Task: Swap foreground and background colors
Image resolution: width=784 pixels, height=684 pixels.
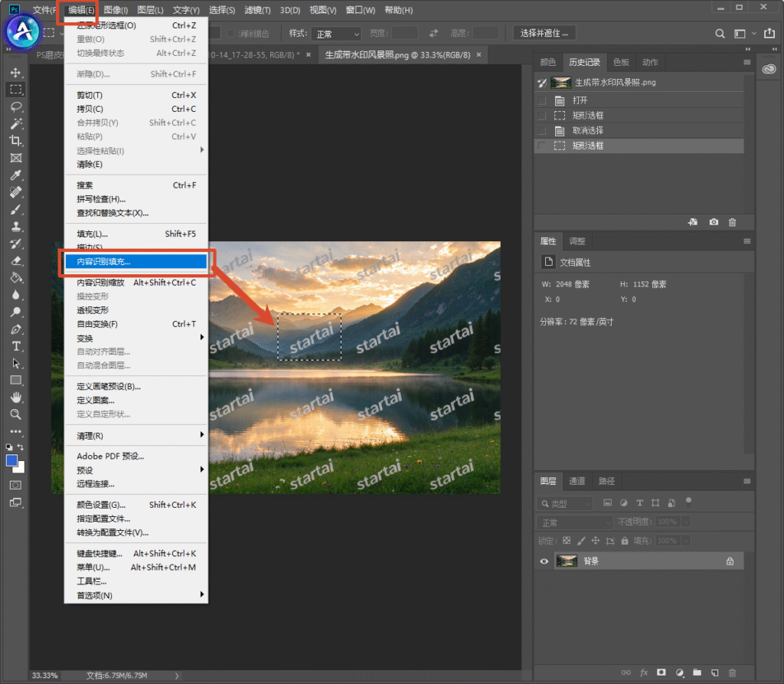Action: (21, 447)
